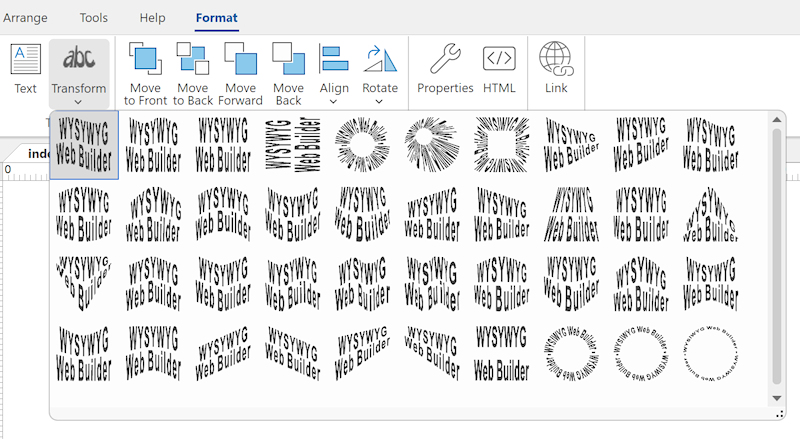Viewport: 800px width, 439px height.
Task: Choose the inverted triangle text transform
Action: point(84,284)
